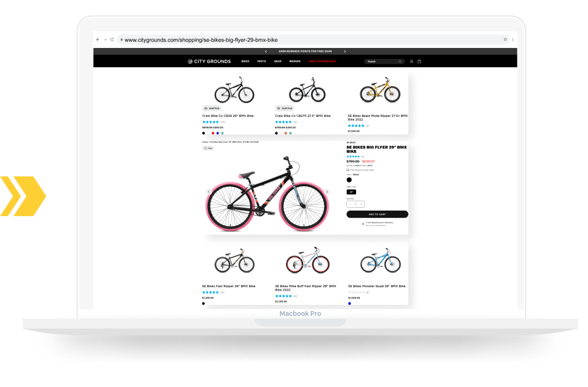588x387 pixels.
Task: Go back using the browser back arrow
Action: coord(99,39)
